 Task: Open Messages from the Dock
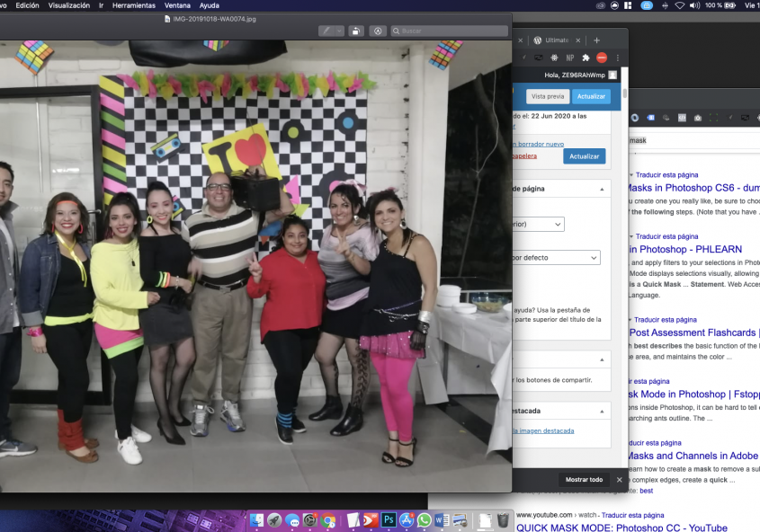pyautogui.click(x=292, y=520)
